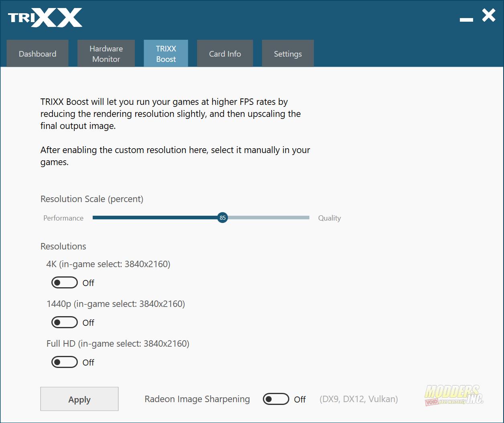Click the TRIXX logo in header
504x423 pixels.
45,18
